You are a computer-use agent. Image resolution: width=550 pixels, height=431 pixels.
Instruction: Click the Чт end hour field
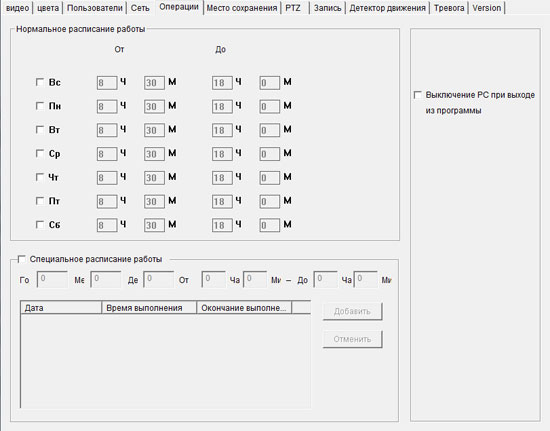click(222, 178)
